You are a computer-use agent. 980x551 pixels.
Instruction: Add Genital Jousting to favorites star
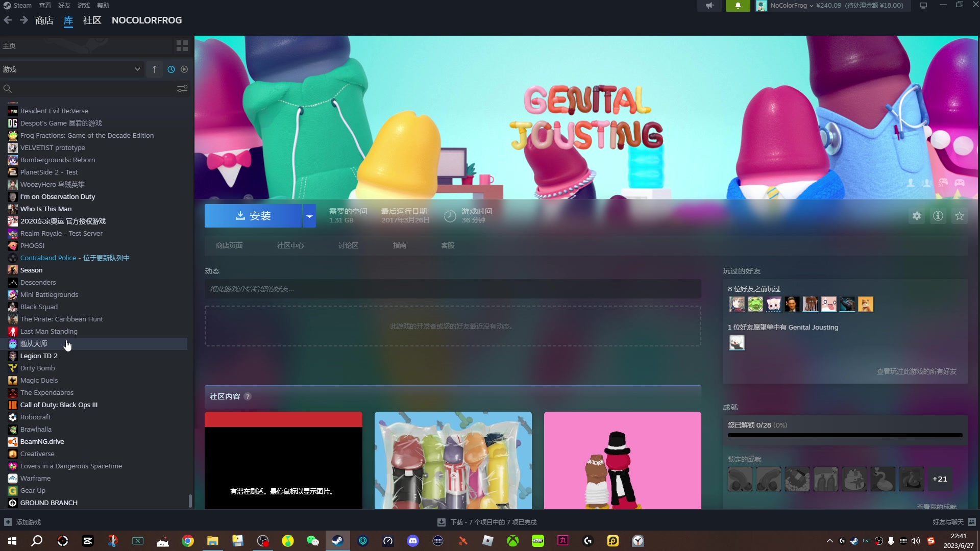pyautogui.click(x=960, y=216)
